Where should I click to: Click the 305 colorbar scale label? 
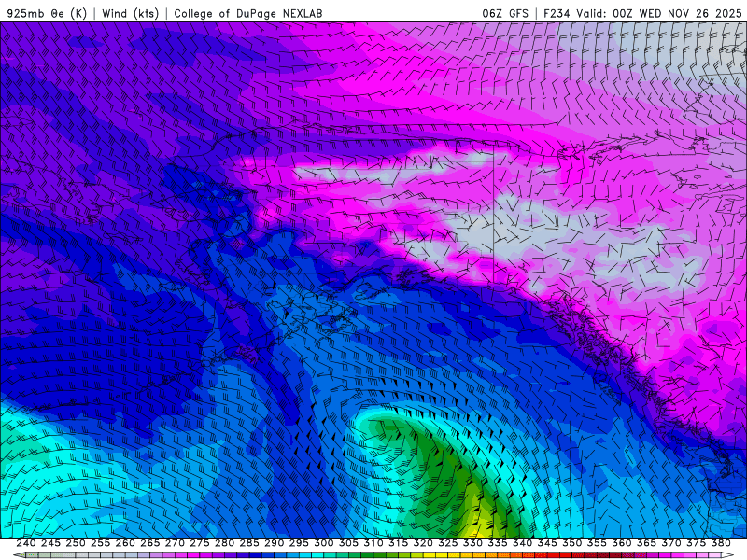click(348, 543)
